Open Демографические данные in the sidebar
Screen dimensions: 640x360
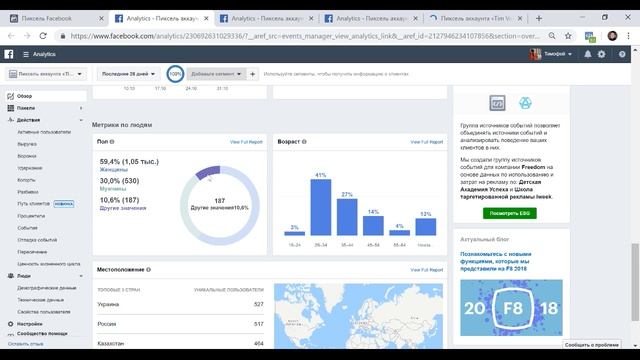click(x=47, y=288)
